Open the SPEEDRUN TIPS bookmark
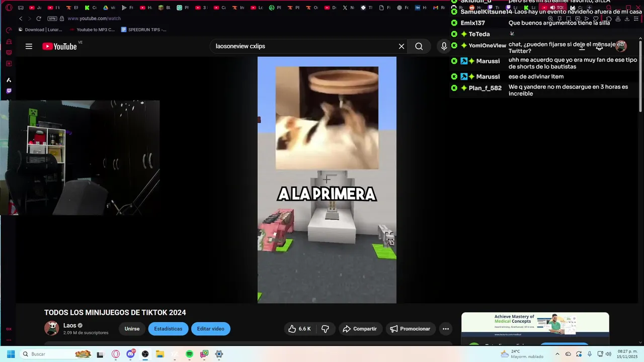The image size is (644, 362). pos(144,30)
